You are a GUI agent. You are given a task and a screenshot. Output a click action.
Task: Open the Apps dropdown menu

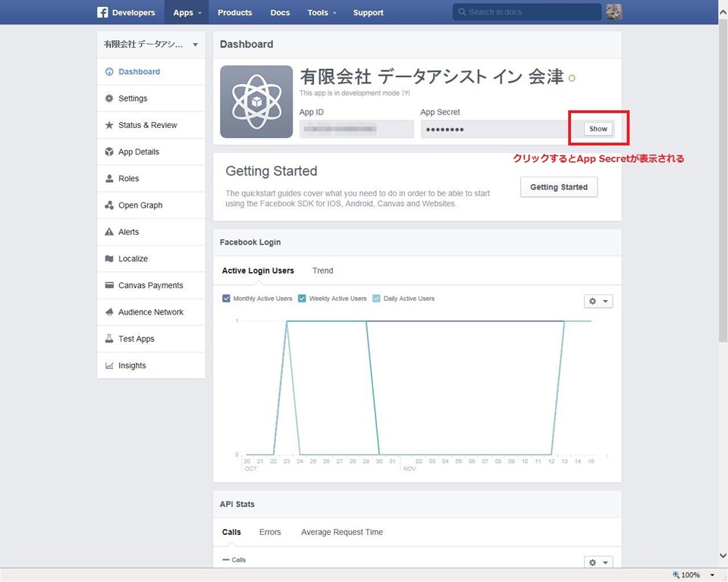point(187,13)
